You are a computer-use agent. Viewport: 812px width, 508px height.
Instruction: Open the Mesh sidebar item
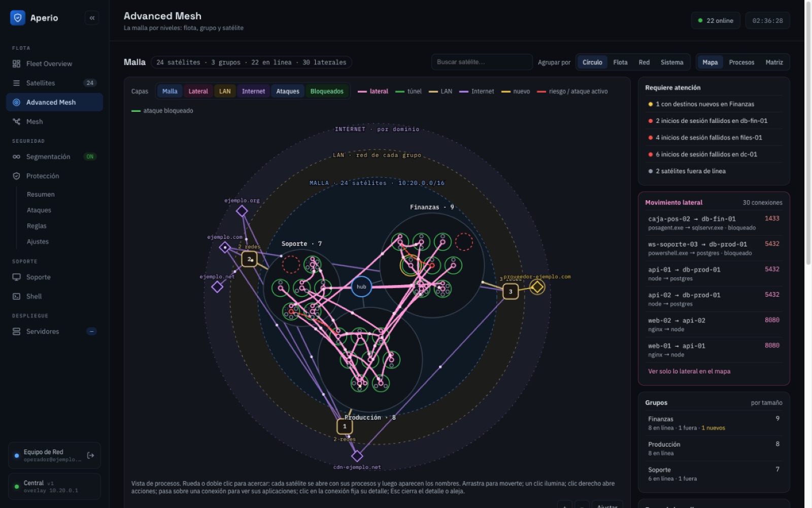(54, 121)
